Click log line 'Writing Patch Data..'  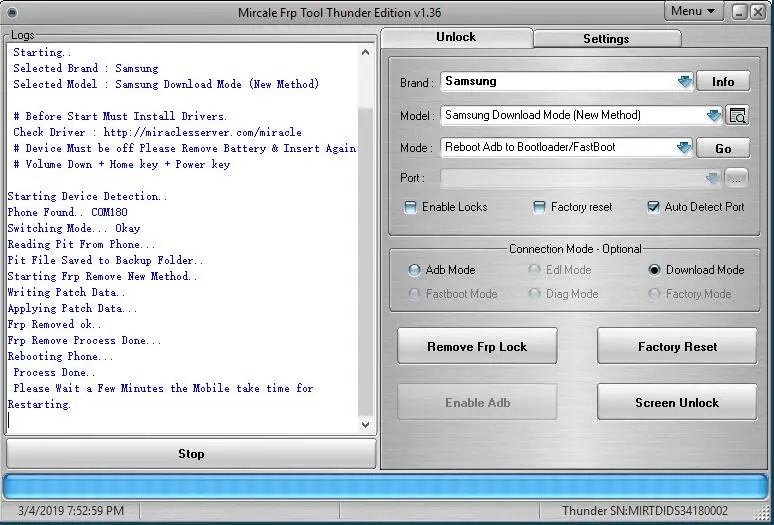pyautogui.click(x=66, y=293)
